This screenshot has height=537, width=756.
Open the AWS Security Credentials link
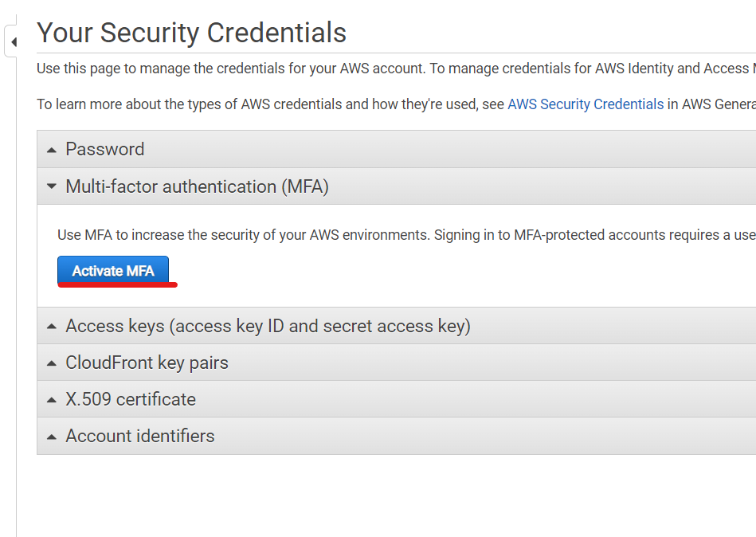tap(586, 104)
